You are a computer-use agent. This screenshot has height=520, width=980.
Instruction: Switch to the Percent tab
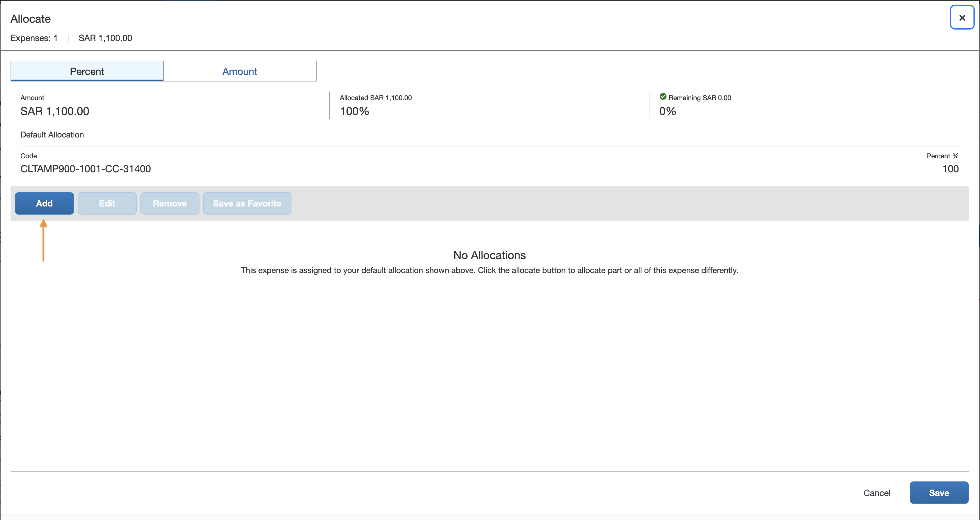point(87,71)
